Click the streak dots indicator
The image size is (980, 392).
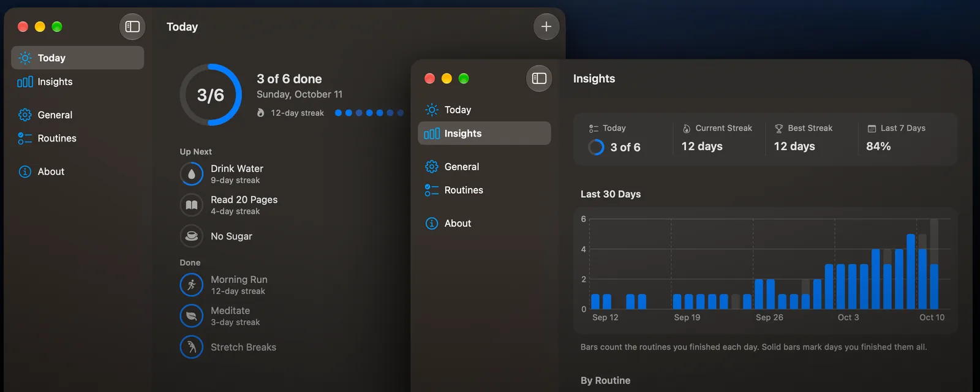[369, 113]
